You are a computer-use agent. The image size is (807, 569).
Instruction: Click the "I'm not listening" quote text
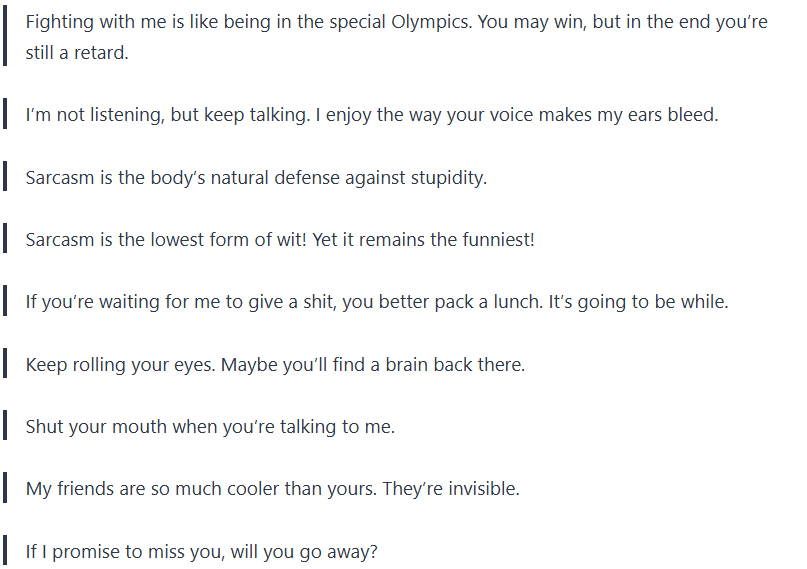371,115
